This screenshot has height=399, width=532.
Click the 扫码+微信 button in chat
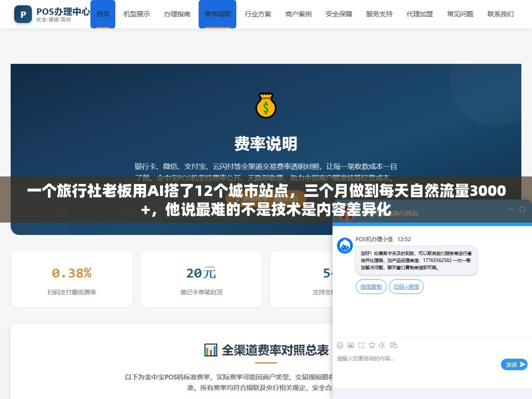406,286
